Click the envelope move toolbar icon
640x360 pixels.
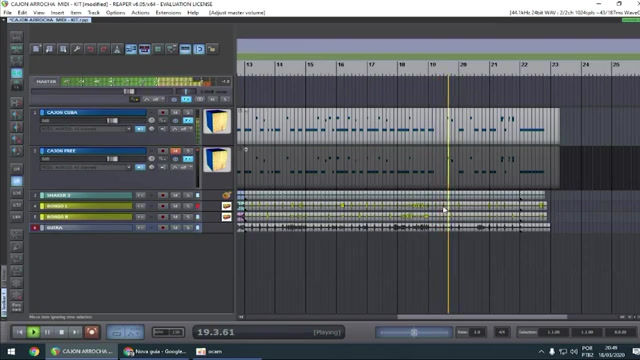tap(171, 49)
